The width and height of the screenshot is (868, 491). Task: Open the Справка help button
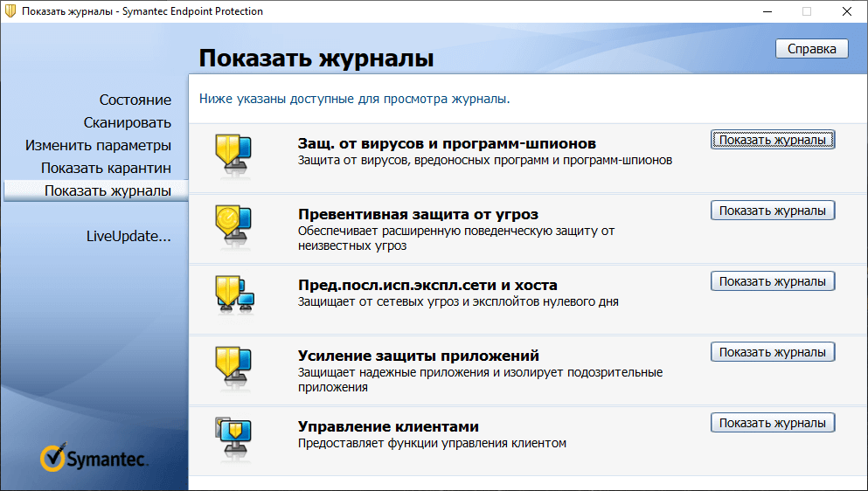click(811, 49)
